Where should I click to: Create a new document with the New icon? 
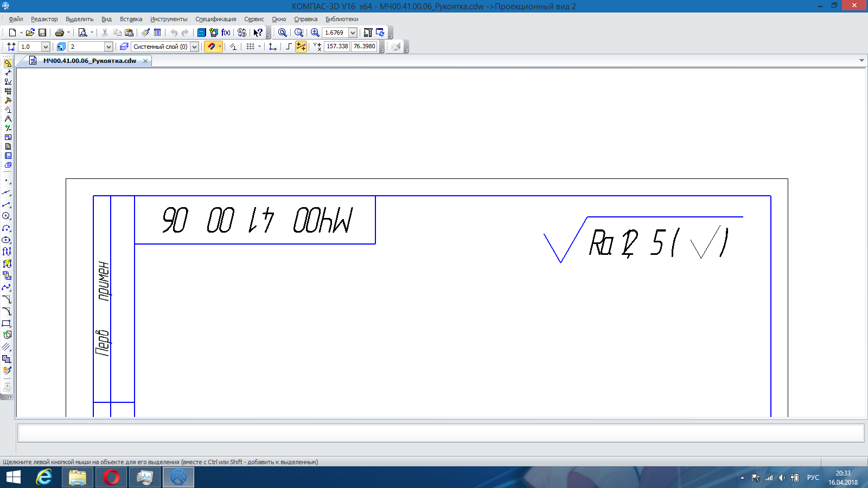point(12,33)
